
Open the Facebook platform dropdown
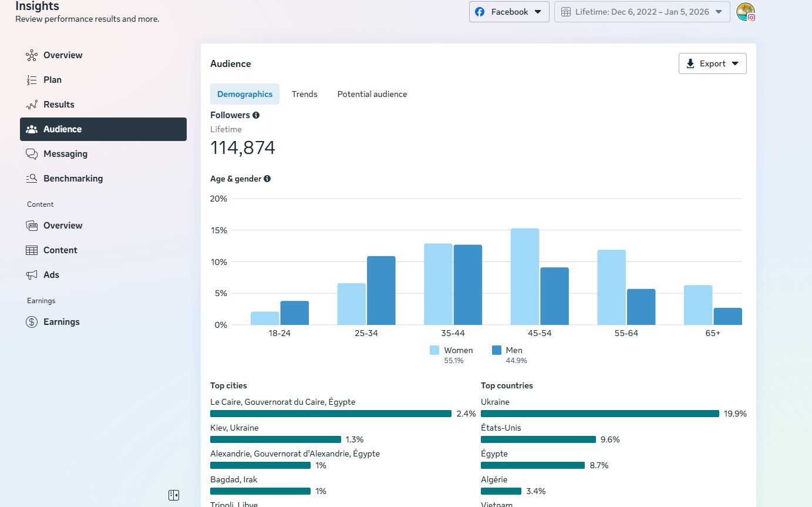click(508, 12)
